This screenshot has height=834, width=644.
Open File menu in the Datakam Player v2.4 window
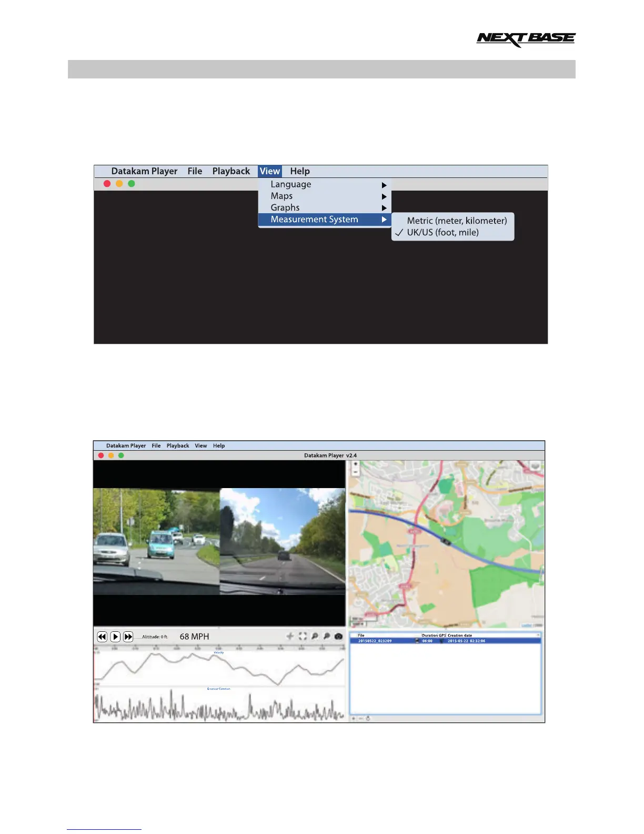pos(156,445)
